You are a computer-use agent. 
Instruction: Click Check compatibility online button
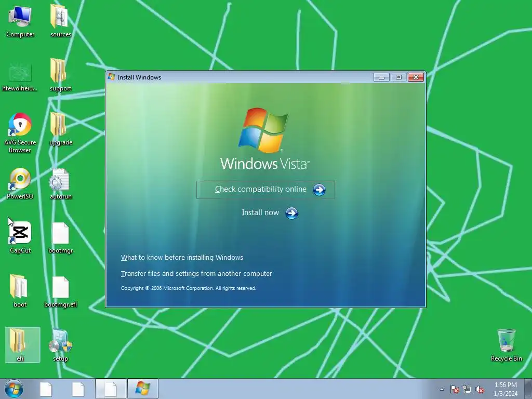pyautogui.click(x=265, y=190)
